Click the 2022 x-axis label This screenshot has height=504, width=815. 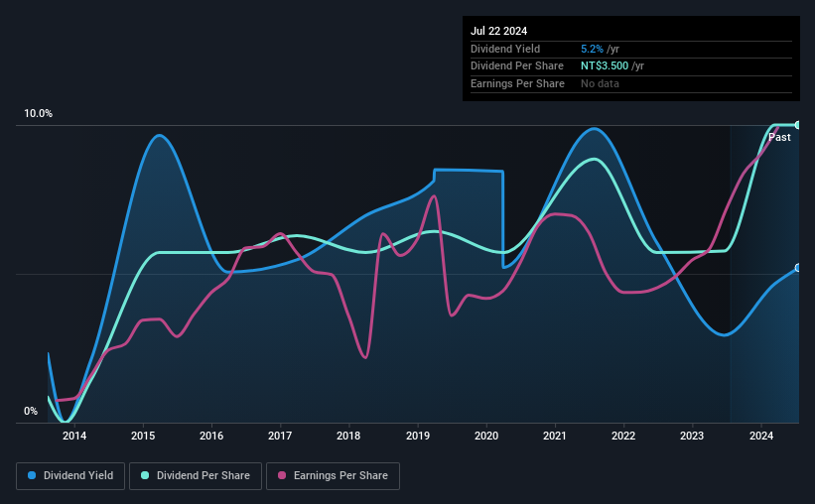coord(623,436)
